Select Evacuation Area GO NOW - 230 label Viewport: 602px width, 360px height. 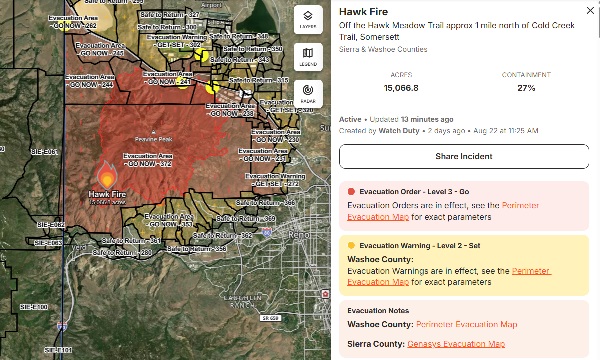pos(276,135)
